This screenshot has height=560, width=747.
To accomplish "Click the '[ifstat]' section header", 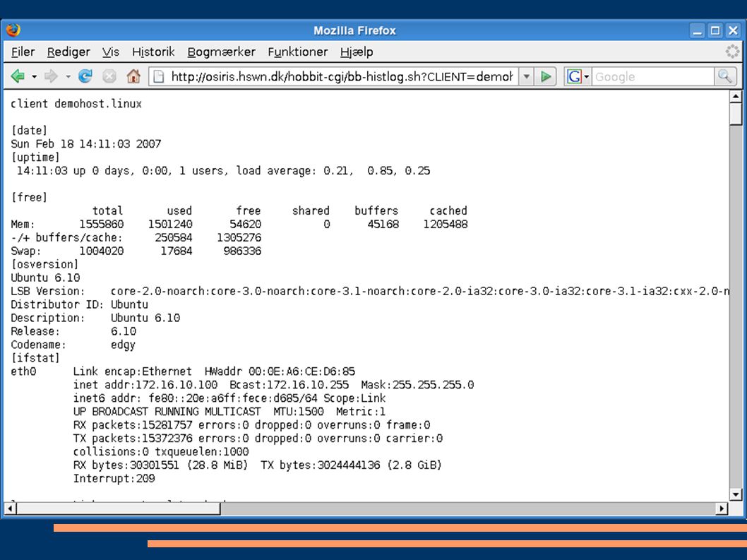I will [x=35, y=358].
